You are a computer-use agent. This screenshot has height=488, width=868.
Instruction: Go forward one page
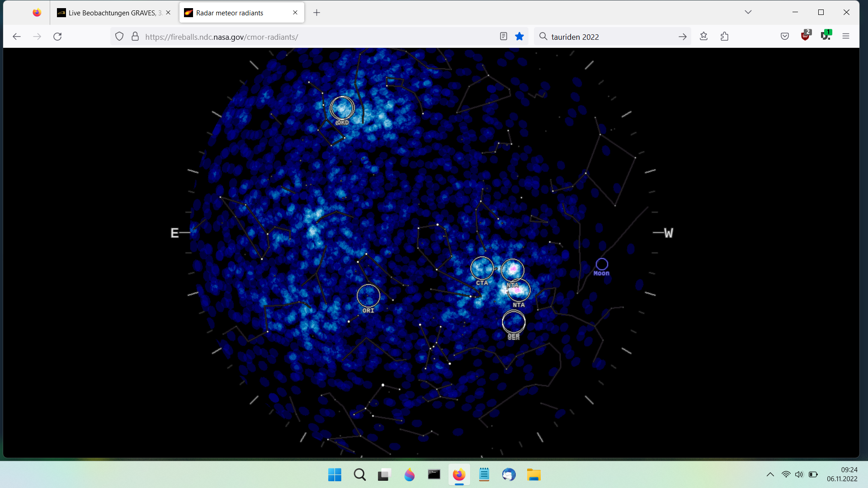(37, 37)
